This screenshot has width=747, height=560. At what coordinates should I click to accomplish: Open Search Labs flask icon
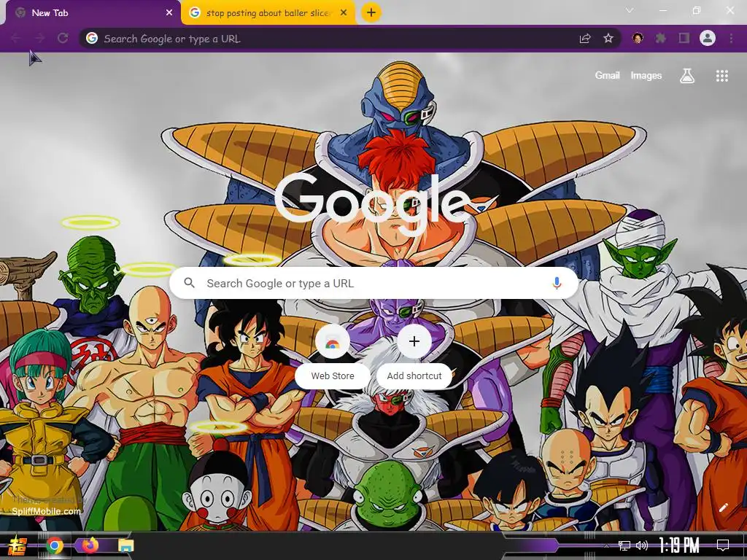(x=687, y=75)
